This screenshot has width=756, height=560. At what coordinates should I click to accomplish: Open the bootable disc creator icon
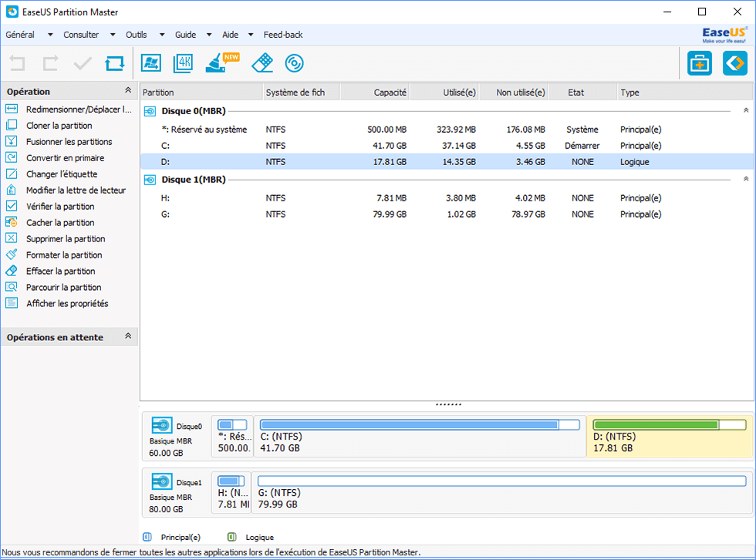pyautogui.click(x=294, y=63)
